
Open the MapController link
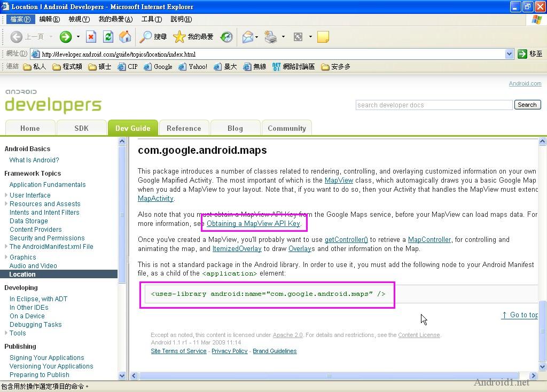coord(429,239)
